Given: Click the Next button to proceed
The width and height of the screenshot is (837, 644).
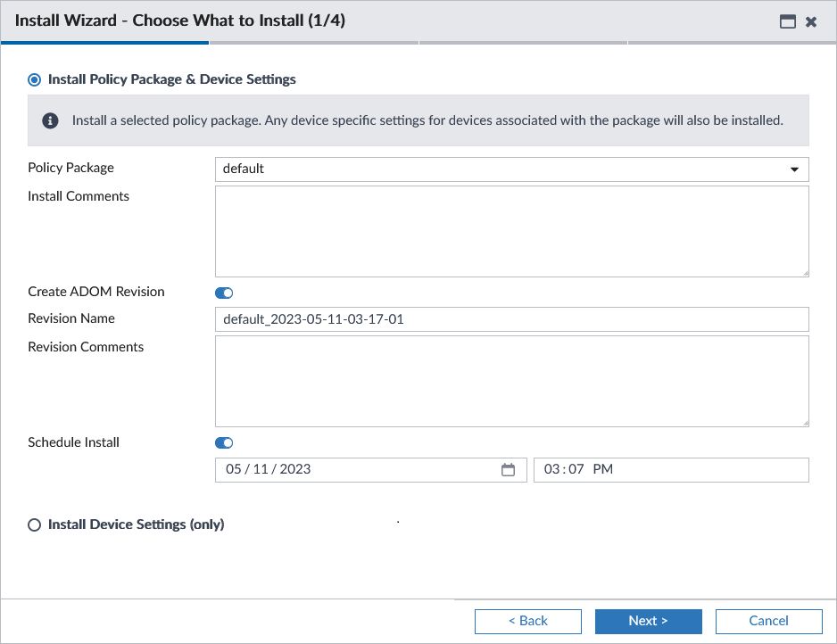Looking at the screenshot, I should point(648,621).
